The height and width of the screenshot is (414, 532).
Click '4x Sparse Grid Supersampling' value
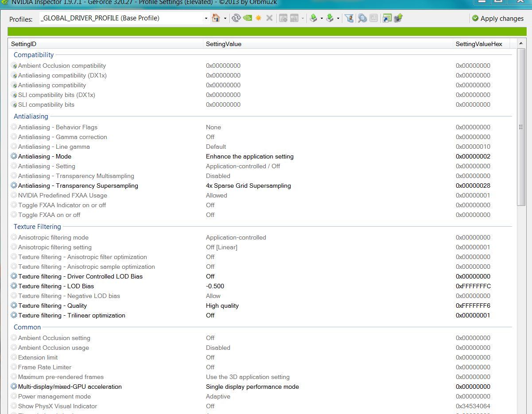click(249, 186)
